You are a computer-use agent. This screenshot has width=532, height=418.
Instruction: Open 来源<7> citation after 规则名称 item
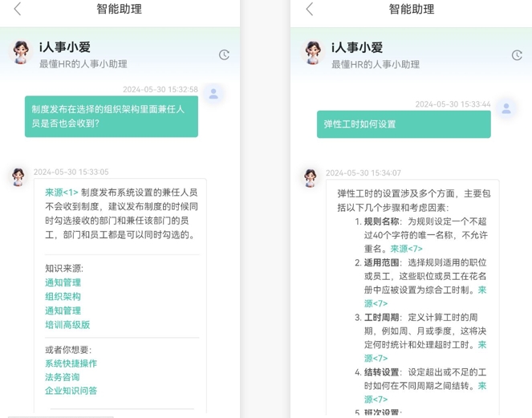[x=407, y=250]
